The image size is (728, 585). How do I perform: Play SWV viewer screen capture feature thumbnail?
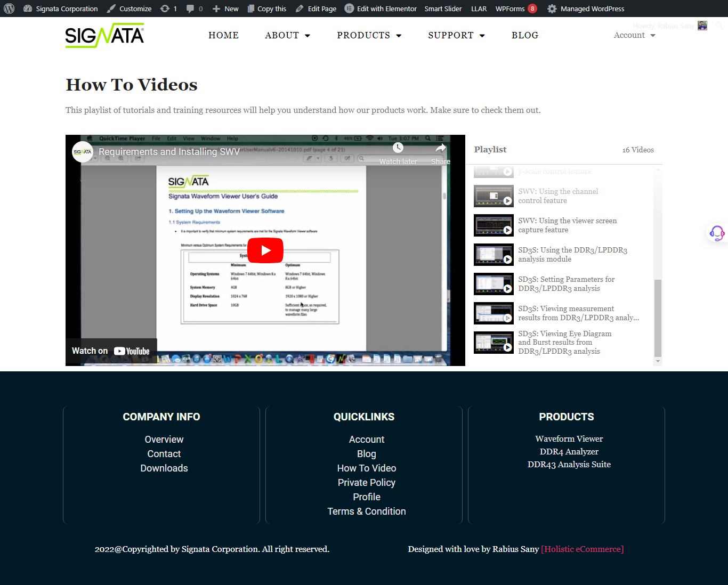[494, 225]
